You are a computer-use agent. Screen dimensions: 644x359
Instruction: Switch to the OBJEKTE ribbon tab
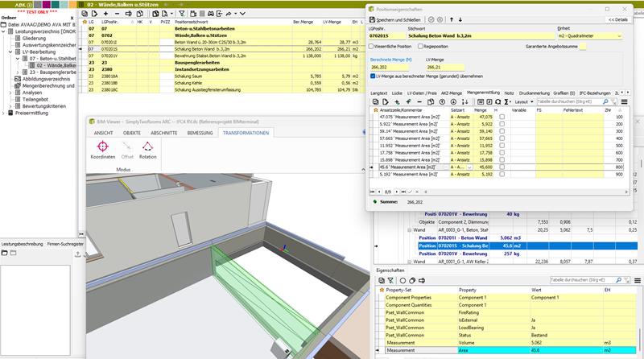pos(131,132)
